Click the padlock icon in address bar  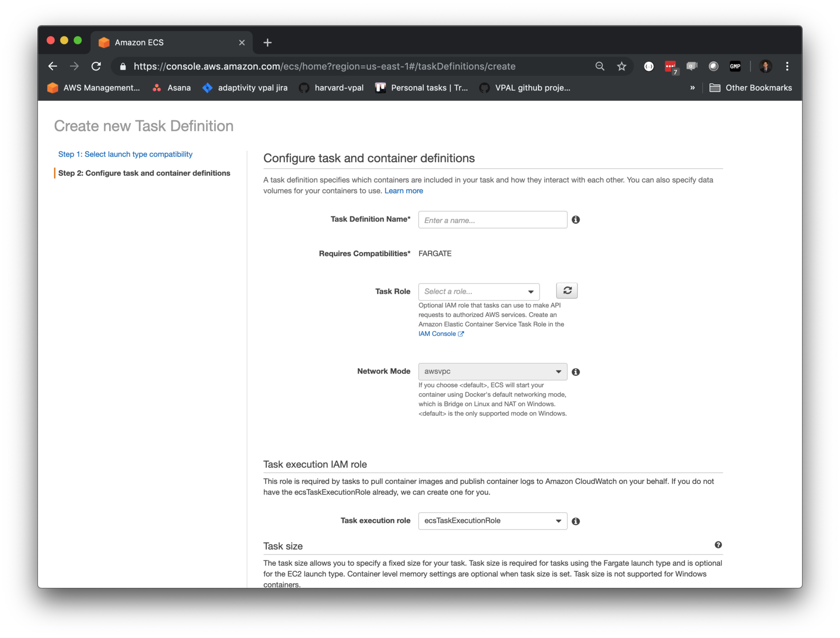(x=123, y=67)
